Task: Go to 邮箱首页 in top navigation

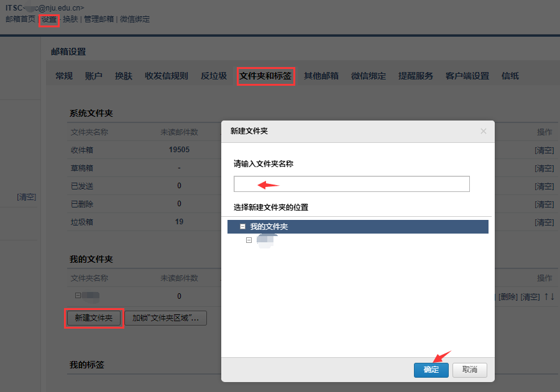Action: (20, 19)
